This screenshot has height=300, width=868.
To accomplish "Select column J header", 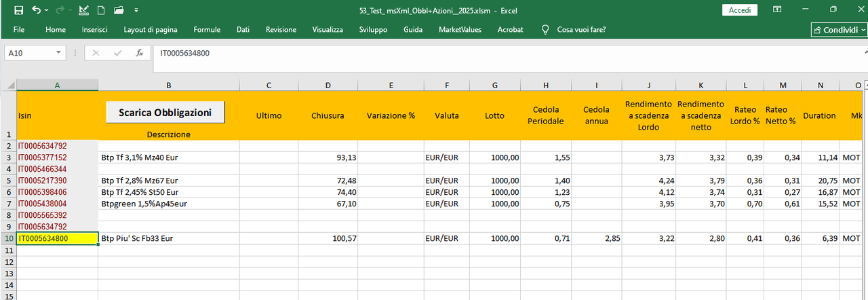I will coord(648,85).
